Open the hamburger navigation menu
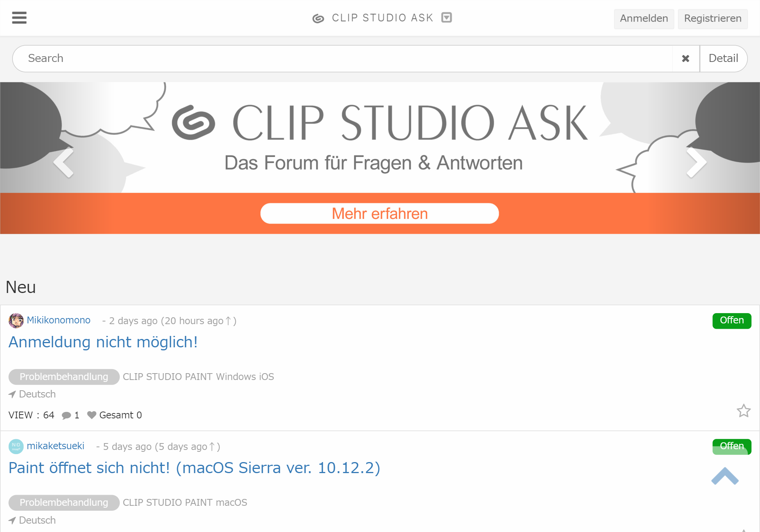The image size is (760, 532). click(19, 17)
